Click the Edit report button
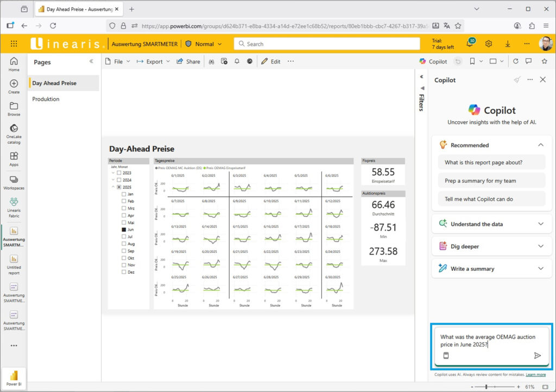This screenshot has width=556, height=392. click(x=270, y=61)
